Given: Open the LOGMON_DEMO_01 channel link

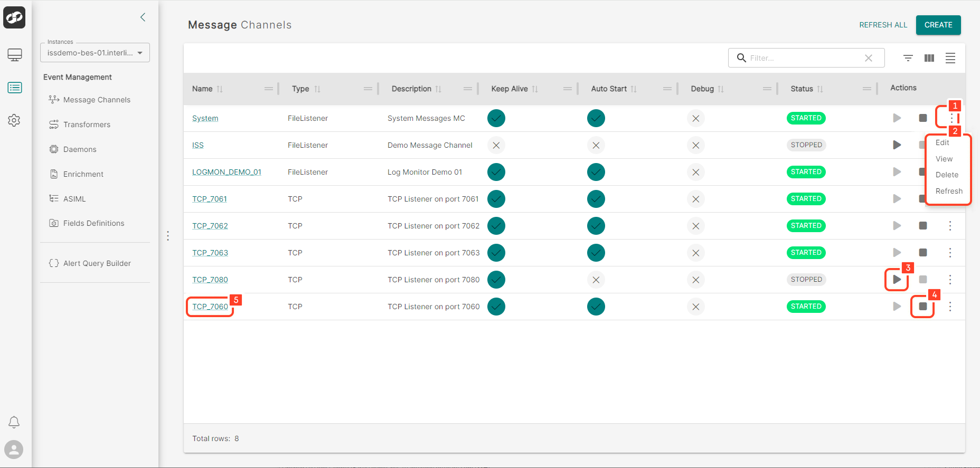Looking at the screenshot, I should tap(227, 172).
